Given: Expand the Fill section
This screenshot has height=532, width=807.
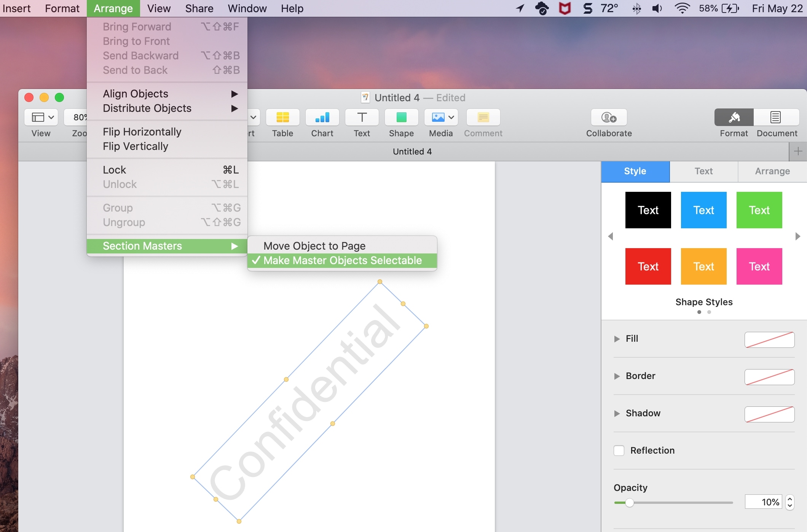Looking at the screenshot, I should (x=617, y=339).
